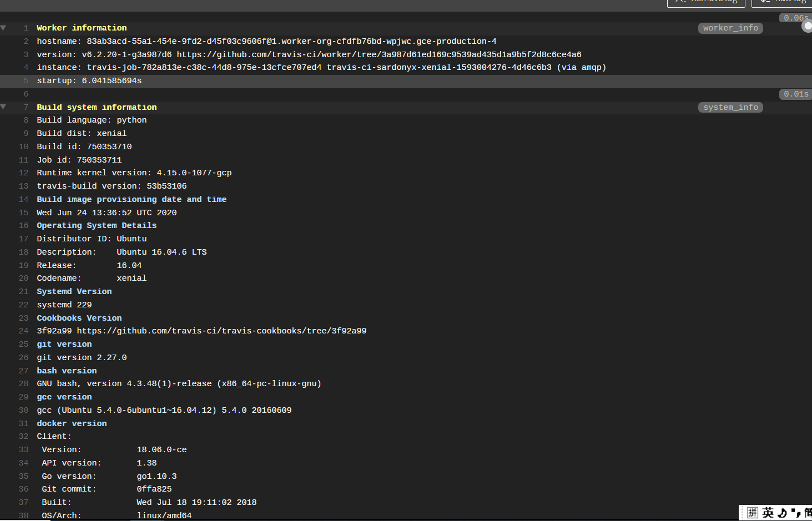812x521 pixels.
Task: Toggle the 英 English input mode icon
Action: 768,513
